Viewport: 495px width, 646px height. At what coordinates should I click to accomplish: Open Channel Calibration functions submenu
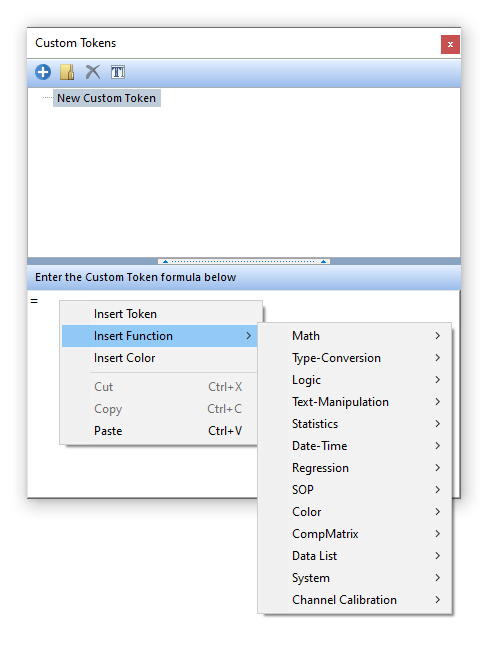click(x=355, y=600)
